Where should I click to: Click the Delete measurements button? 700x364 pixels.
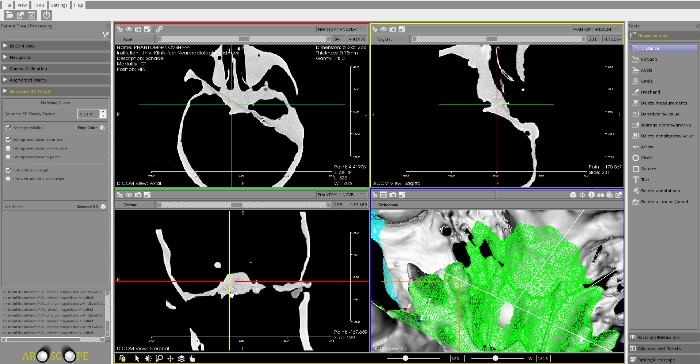pyautogui.click(x=664, y=103)
